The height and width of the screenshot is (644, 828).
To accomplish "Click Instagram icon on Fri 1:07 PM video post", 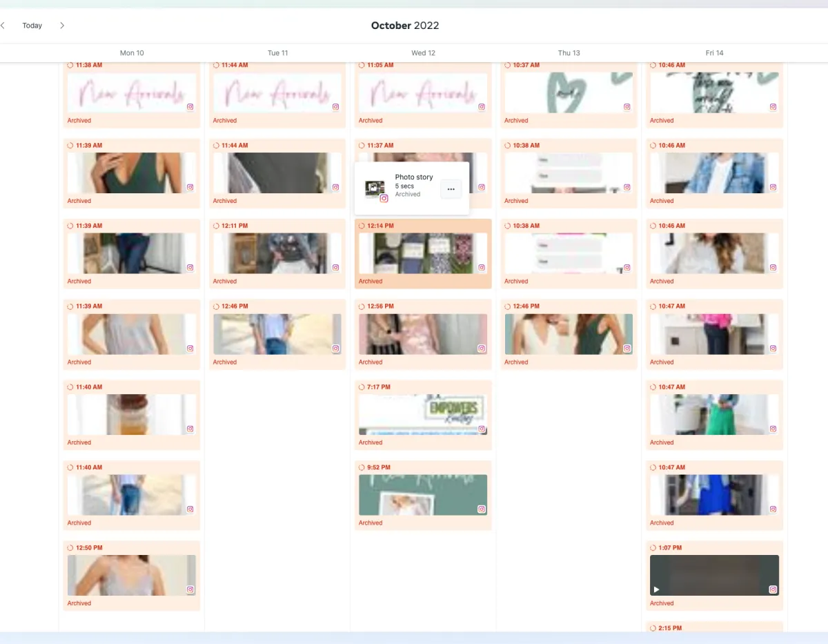I will (x=773, y=589).
